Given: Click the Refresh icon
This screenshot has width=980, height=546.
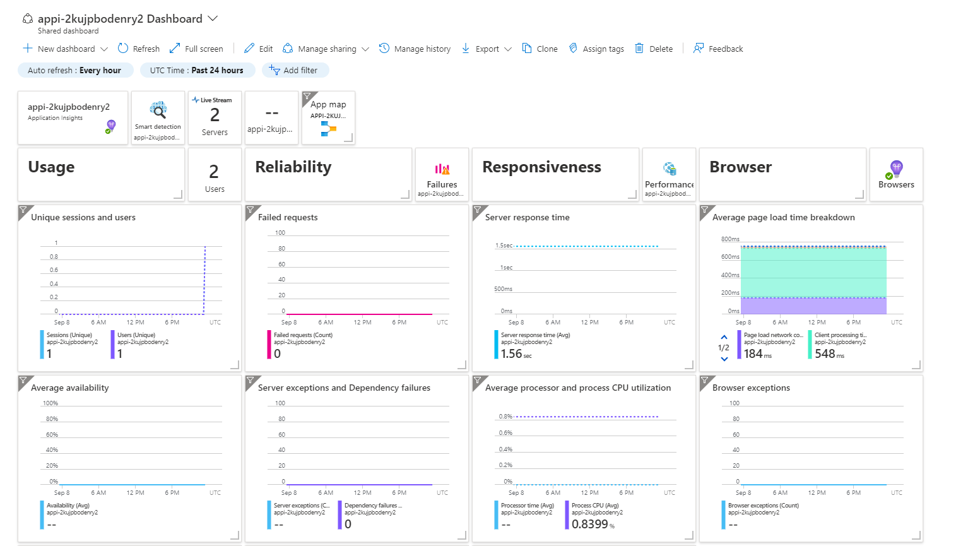Looking at the screenshot, I should pos(123,49).
